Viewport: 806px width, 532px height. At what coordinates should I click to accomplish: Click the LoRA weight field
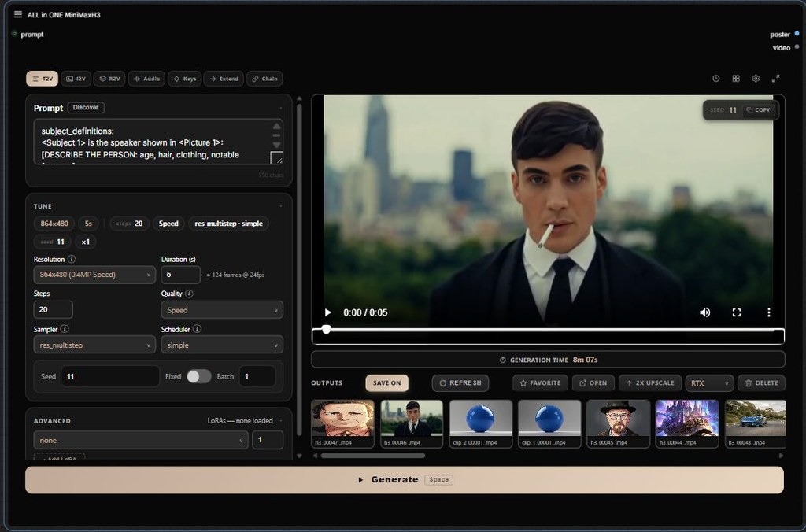[x=268, y=440]
